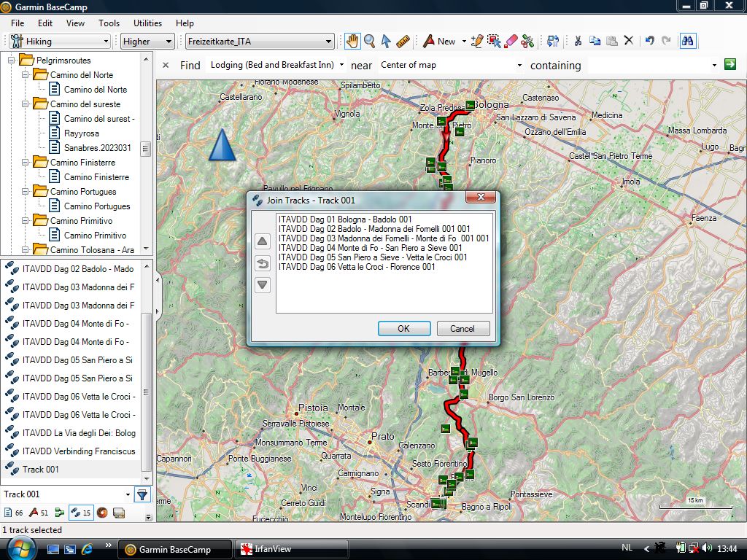Open Find with the binoculars icon
747x560 pixels.
point(687,42)
